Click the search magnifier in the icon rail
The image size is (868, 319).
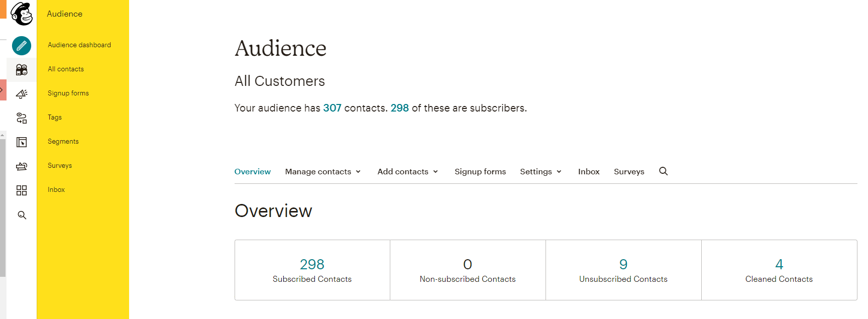(22, 215)
